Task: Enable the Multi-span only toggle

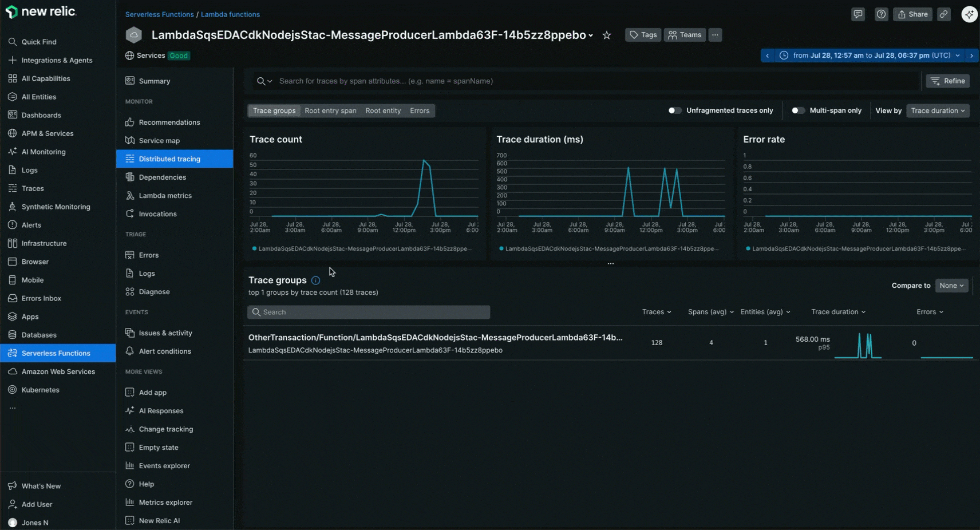Action: click(x=798, y=110)
